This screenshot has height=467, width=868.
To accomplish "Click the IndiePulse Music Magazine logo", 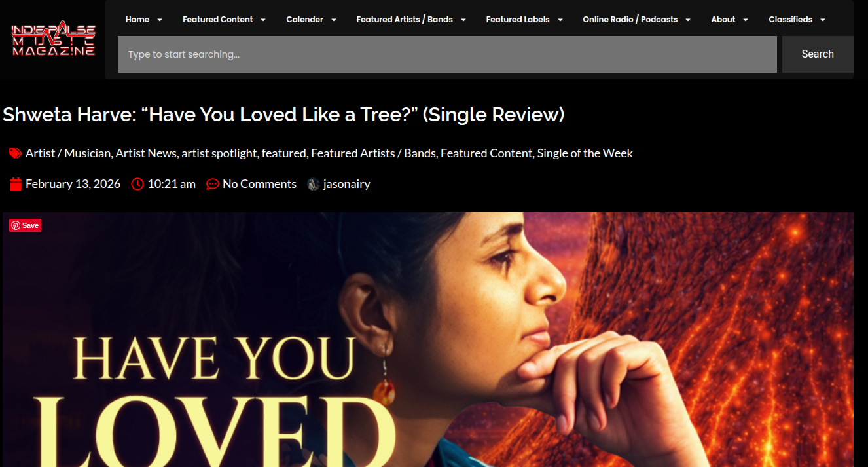I will click(53, 39).
